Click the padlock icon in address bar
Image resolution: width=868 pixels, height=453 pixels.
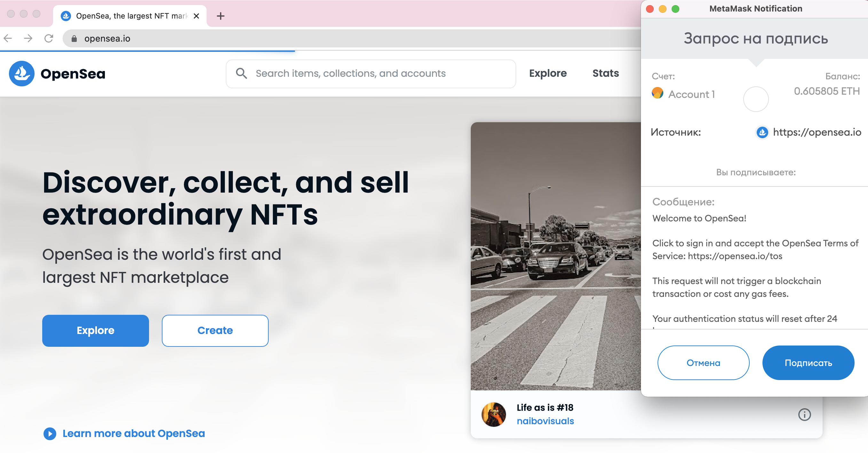[x=74, y=39]
